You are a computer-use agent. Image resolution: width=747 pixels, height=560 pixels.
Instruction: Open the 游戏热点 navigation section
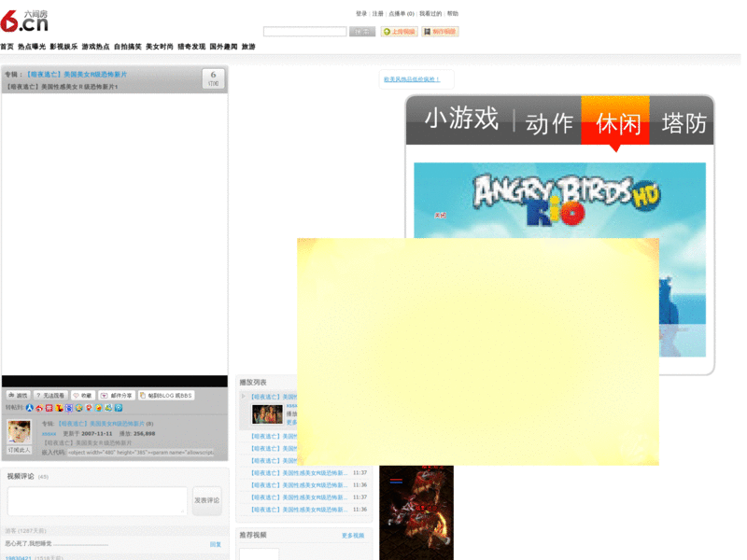96,47
